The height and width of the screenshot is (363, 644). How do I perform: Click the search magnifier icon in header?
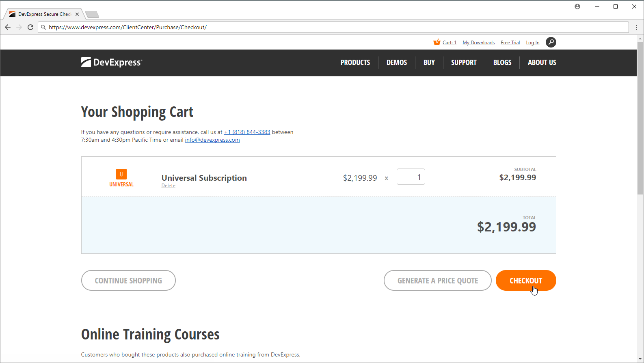pos(551,42)
